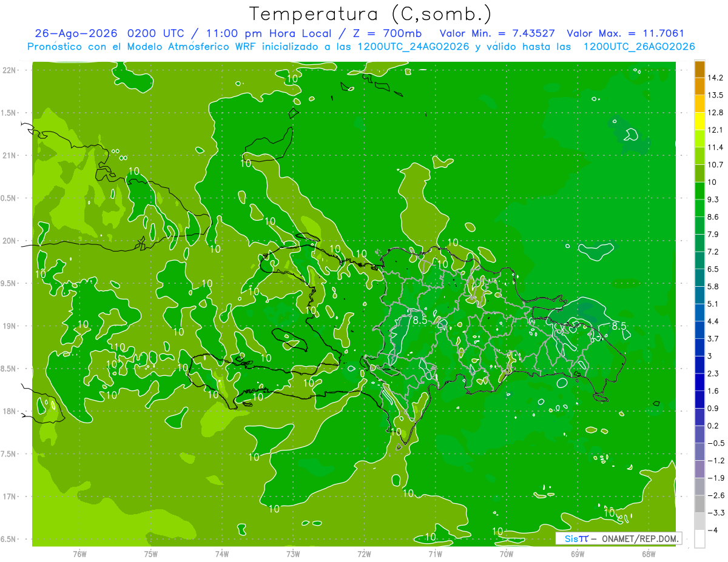Click the 73W longitude axis label
Screen dimensions: 728x562
(x=293, y=554)
